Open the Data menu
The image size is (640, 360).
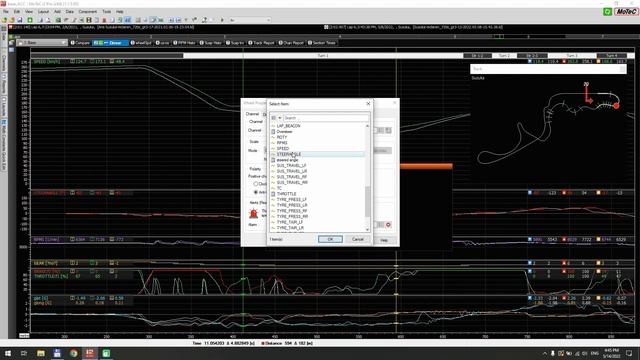tap(70, 11)
